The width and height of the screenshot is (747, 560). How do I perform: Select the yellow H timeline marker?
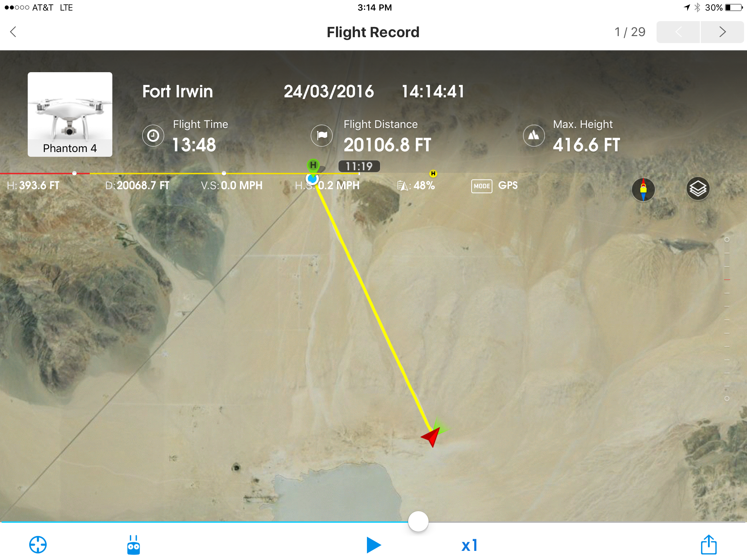click(x=433, y=174)
